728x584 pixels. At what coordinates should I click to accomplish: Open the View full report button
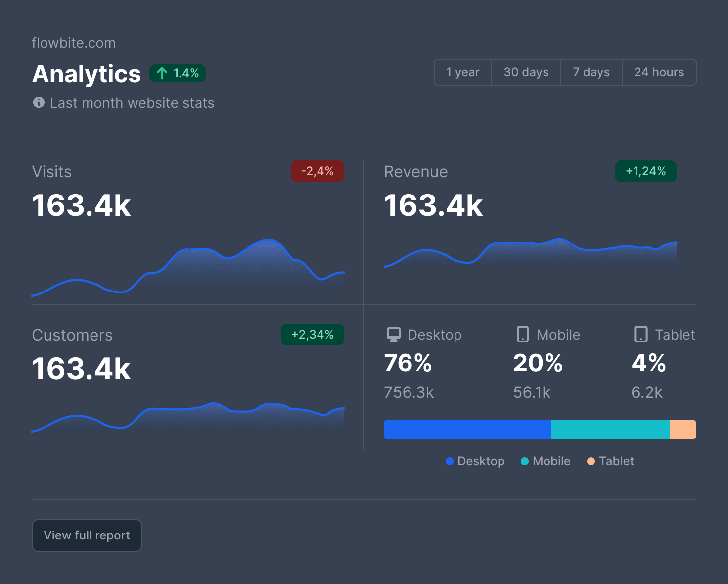tap(87, 535)
